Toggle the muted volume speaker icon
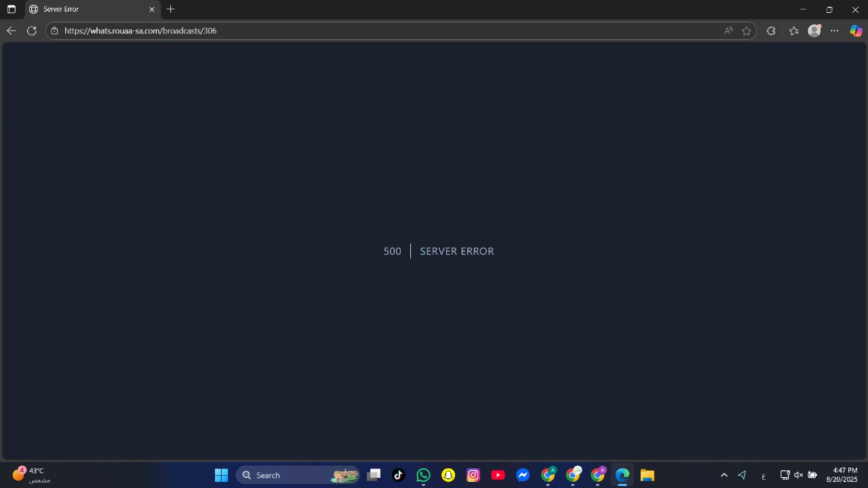This screenshot has width=868, height=488. click(x=798, y=475)
